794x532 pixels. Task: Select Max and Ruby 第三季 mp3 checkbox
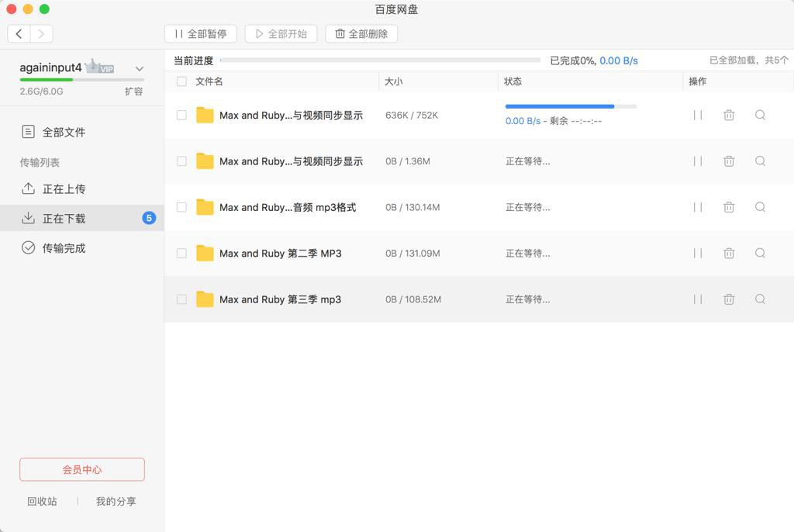pos(181,299)
